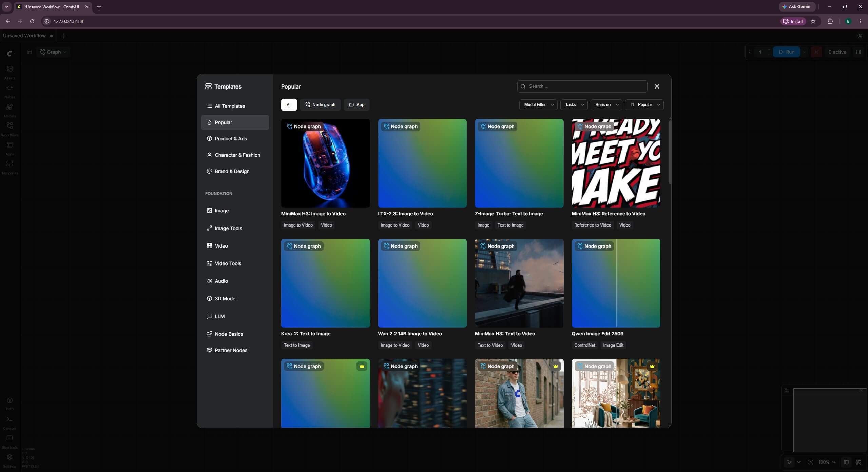
Task: Open Wan 2.2 14B Image to Video template
Action: [x=422, y=283]
